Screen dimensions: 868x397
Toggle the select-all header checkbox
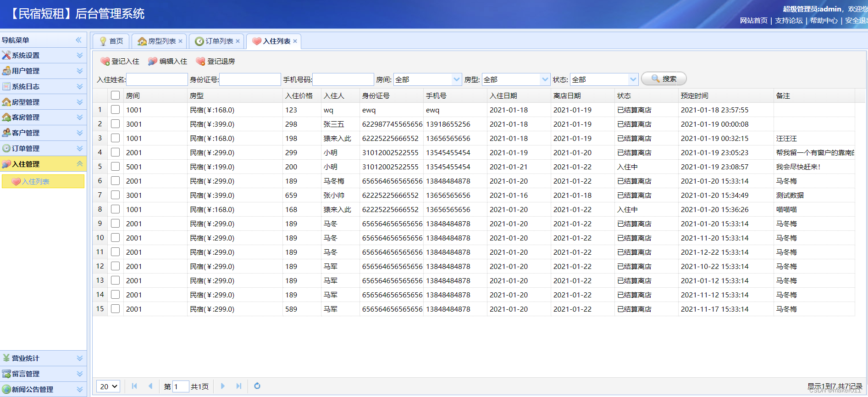(116, 95)
